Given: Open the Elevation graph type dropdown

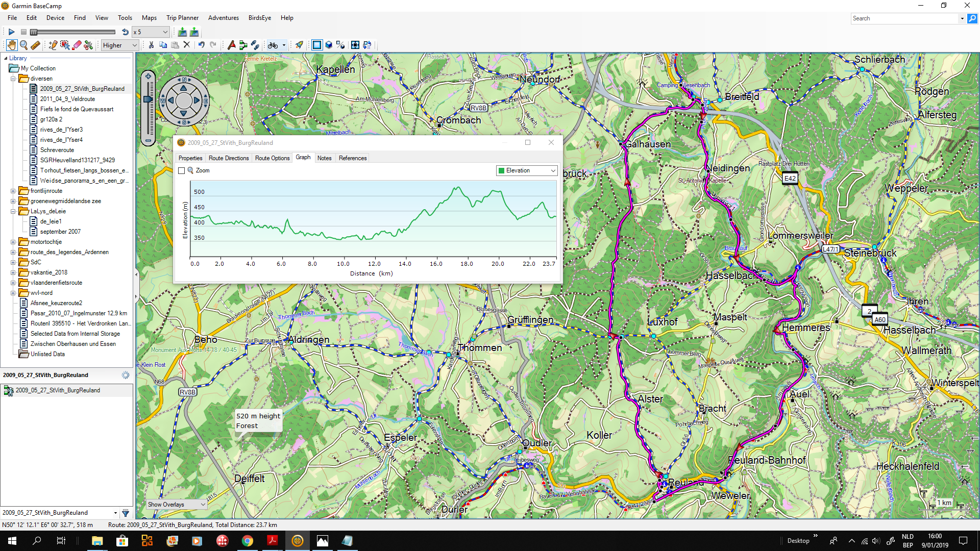Looking at the screenshot, I should click(x=527, y=170).
